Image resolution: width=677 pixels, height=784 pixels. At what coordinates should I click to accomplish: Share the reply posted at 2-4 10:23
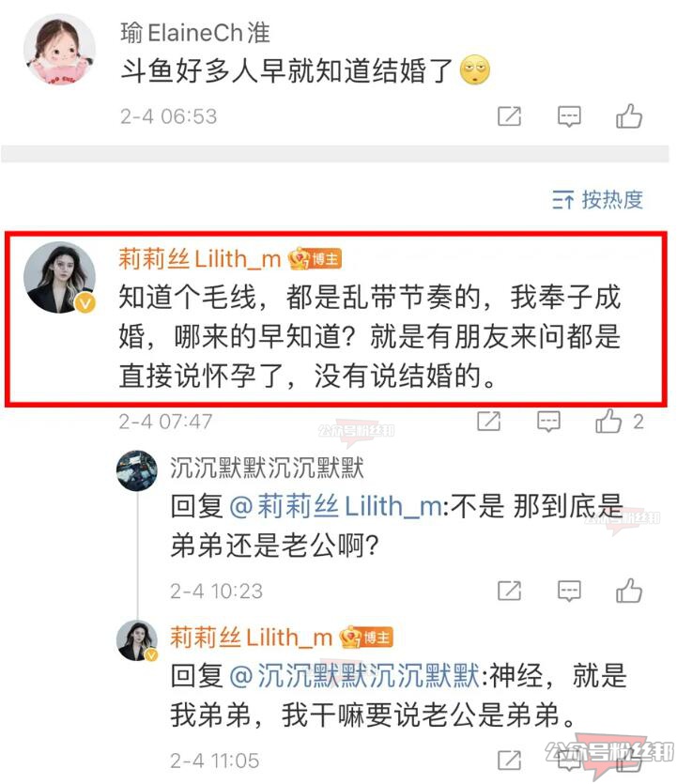[x=510, y=591]
